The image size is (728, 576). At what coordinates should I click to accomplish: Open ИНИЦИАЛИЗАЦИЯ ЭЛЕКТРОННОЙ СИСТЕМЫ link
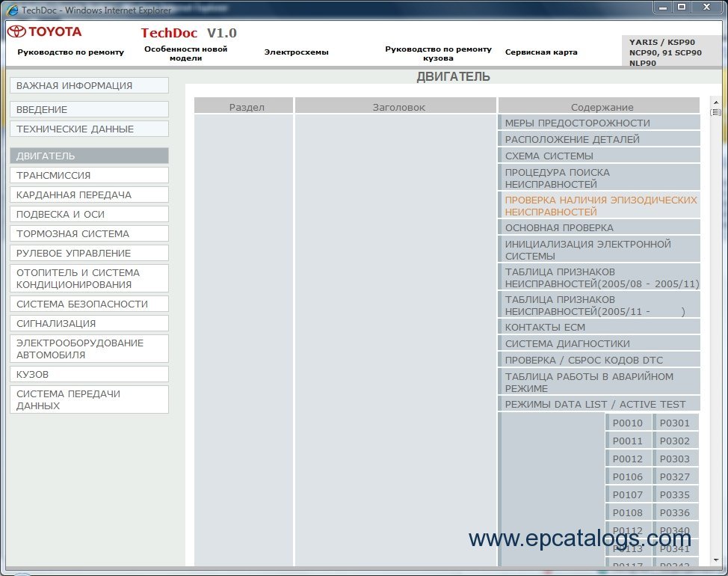[x=599, y=250]
